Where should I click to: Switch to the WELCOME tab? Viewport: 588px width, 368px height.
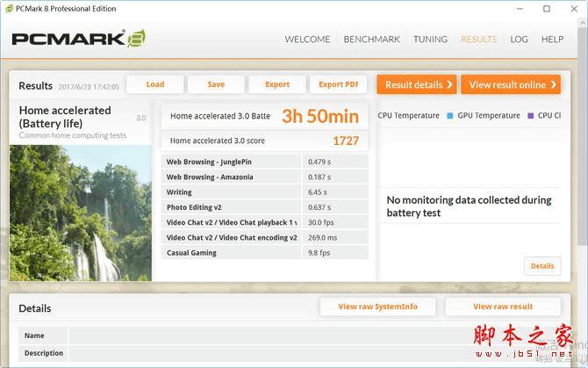[x=307, y=40]
